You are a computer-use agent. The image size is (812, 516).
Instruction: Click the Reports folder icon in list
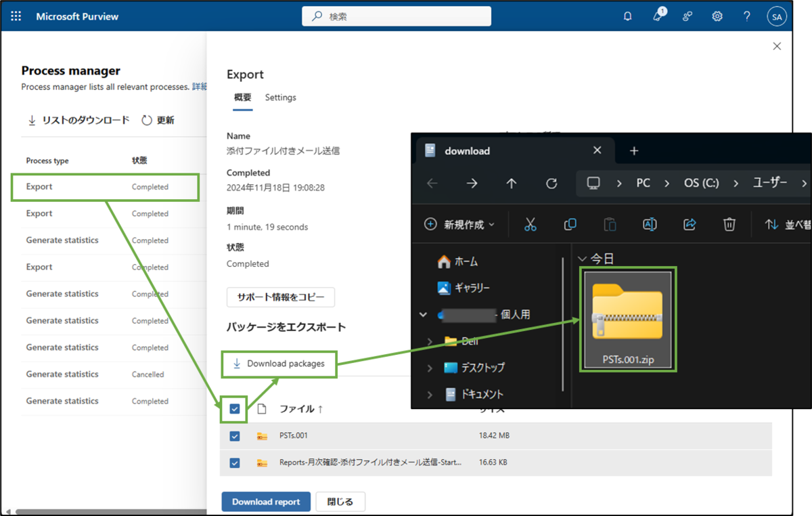tap(262, 463)
